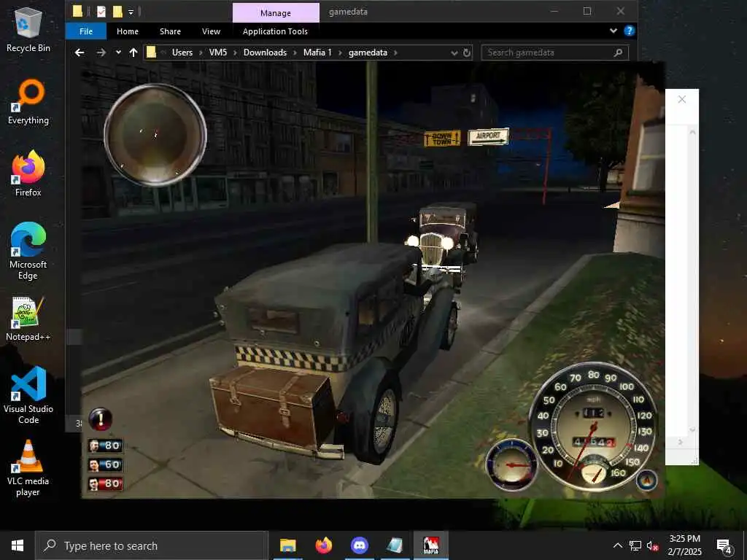Viewport: 747px width, 560px height.
Task: Close the white panel behind the game
Action: pos(682,99)
